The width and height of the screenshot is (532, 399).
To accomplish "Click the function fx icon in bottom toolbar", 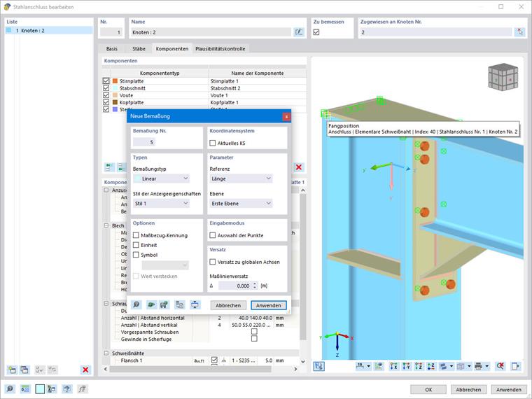I will [x=83, y=389].
